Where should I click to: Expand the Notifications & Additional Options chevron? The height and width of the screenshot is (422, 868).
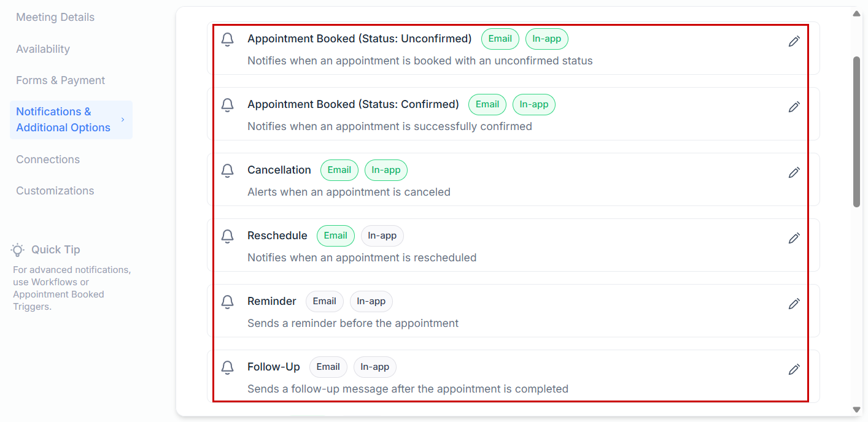123,120
